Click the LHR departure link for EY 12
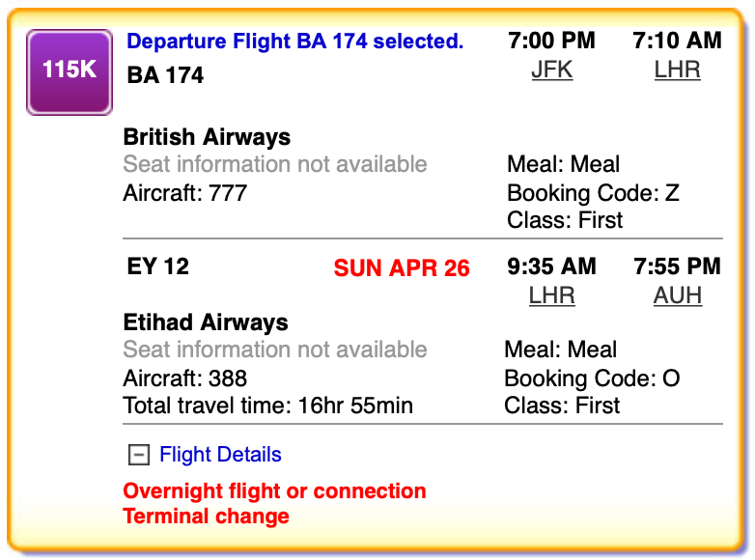Viewport: 755px width, 560px height. pyautogui.click(x=552, y=295)
